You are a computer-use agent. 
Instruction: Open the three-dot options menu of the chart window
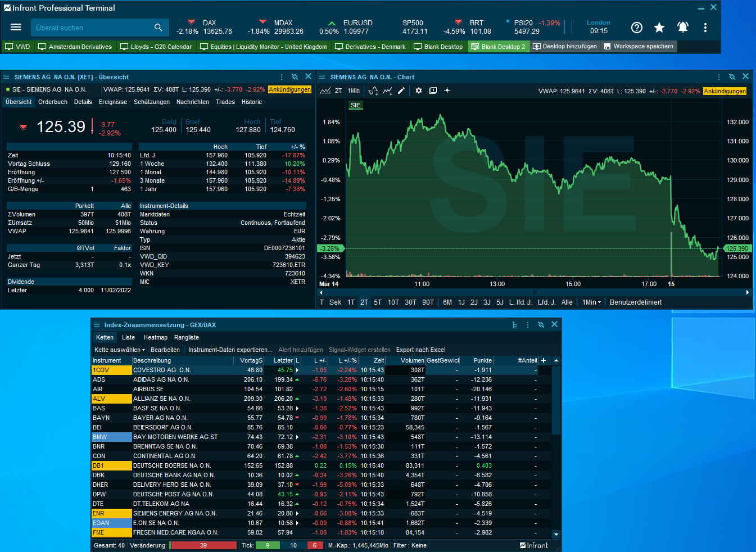pyautogui.click(x=718, y=77)
